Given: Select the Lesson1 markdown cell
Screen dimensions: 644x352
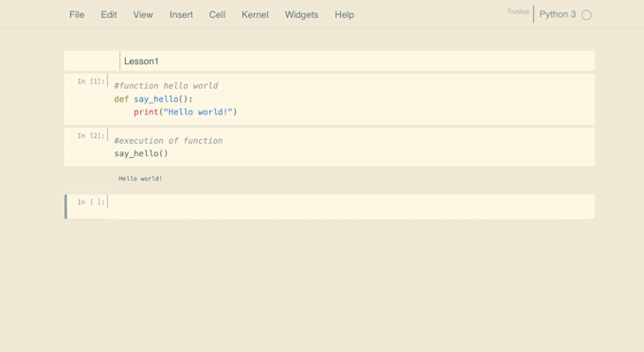Looking at the screenshot, I should pos(330,62).
